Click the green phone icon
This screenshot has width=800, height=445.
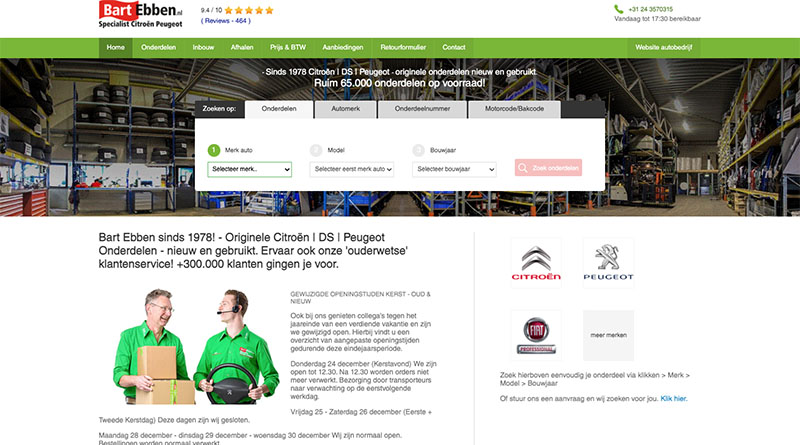[x=618, y=9]
